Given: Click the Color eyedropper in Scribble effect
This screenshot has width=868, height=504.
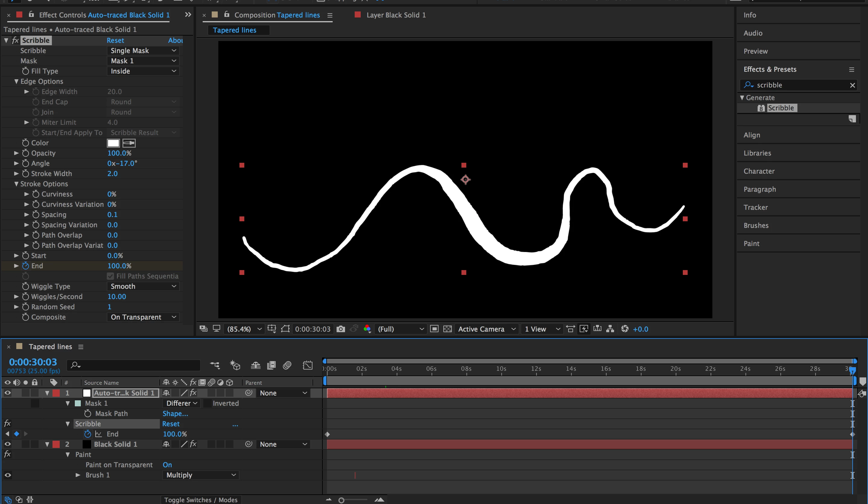Looking at the screenshot, I should click(x=129, y=143).
